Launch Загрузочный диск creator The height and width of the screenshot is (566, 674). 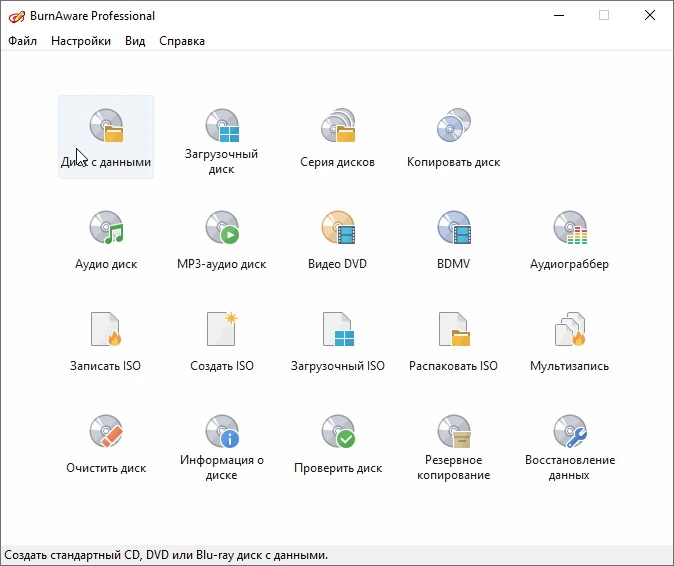221,137
